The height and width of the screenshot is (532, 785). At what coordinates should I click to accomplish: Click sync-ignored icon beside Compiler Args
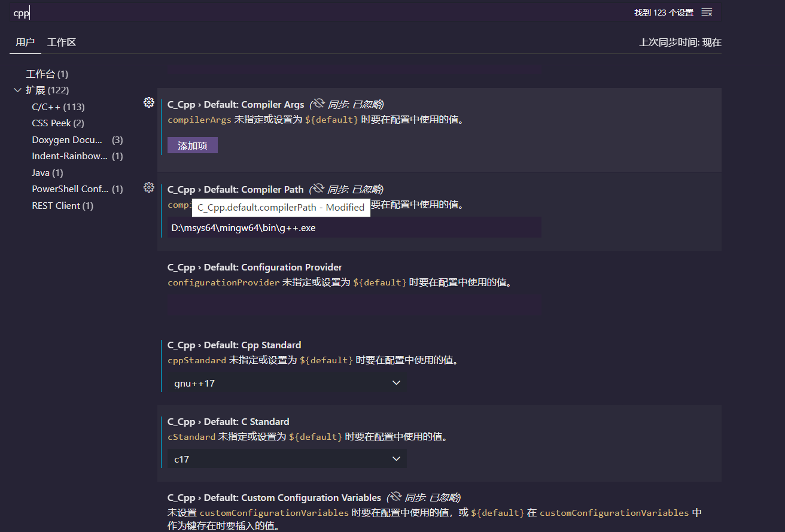318,104
